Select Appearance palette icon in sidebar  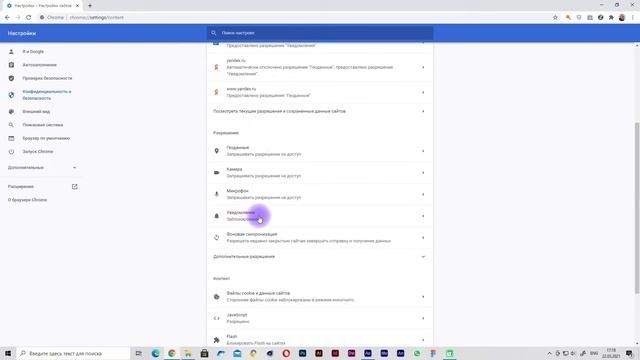[11, 111]
